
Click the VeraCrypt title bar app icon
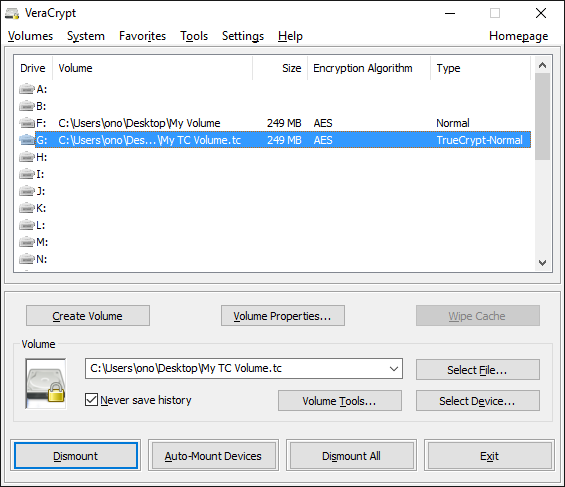[x=12, y=14]
